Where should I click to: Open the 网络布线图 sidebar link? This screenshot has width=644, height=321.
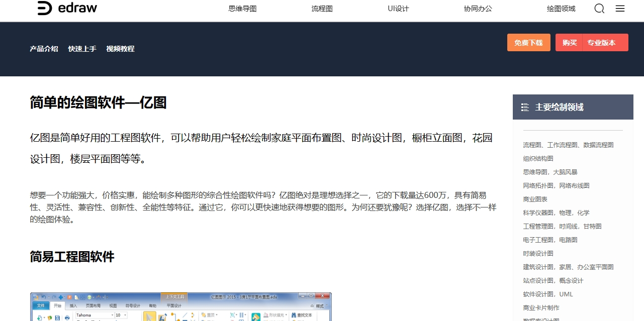point(574,185)
